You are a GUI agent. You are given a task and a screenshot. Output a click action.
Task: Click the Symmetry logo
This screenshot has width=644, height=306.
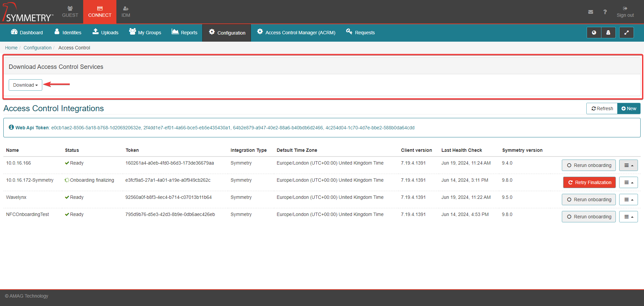[28, 12]
